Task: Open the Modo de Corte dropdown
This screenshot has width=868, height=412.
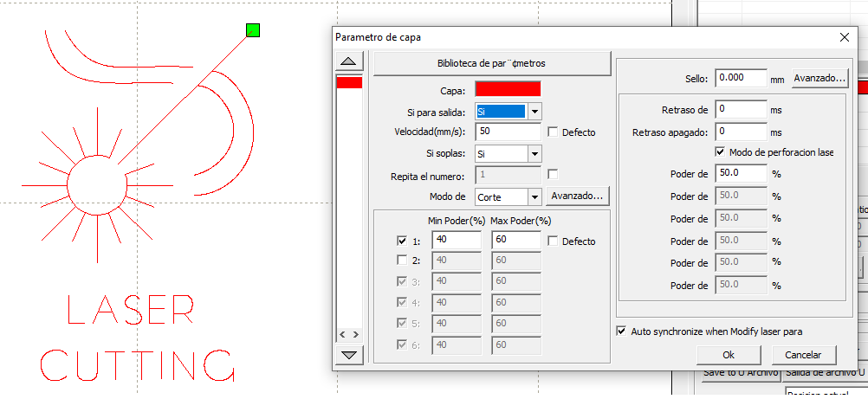Action: click(534, 196)
